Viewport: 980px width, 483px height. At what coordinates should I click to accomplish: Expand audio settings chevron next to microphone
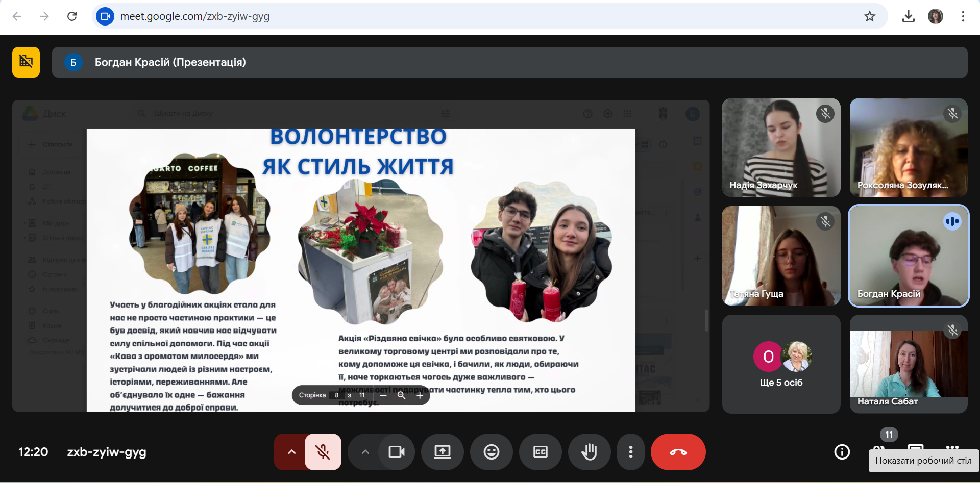[x=291, y=452]
